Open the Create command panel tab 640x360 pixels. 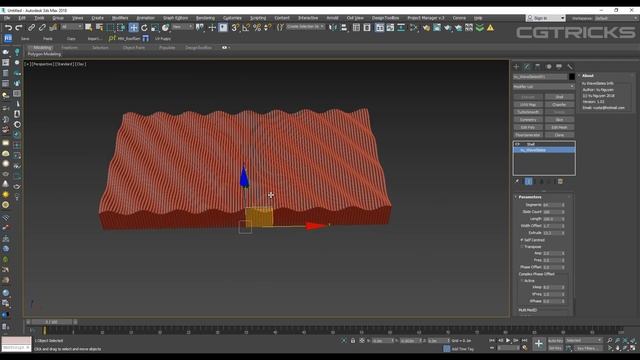tap(516, 67)
